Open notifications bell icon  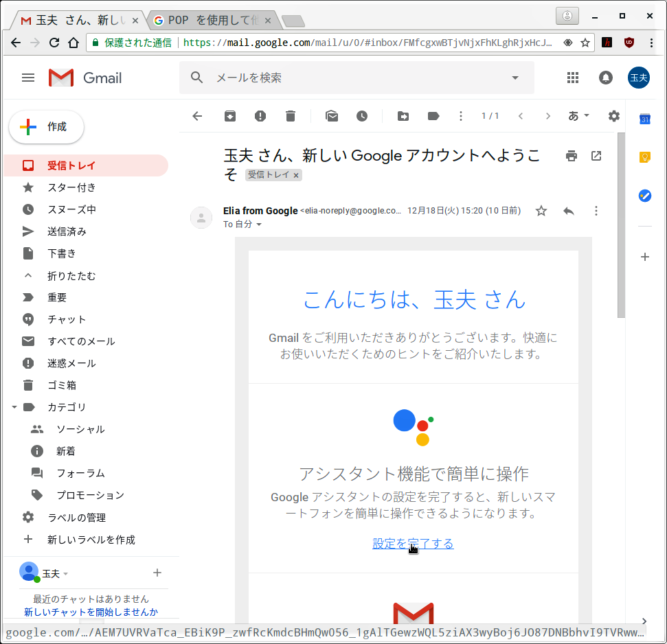coord(606,78)
